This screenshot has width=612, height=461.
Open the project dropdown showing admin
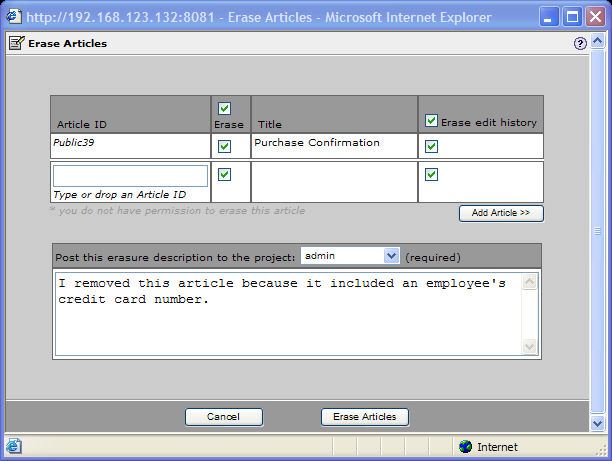[350, 256]
